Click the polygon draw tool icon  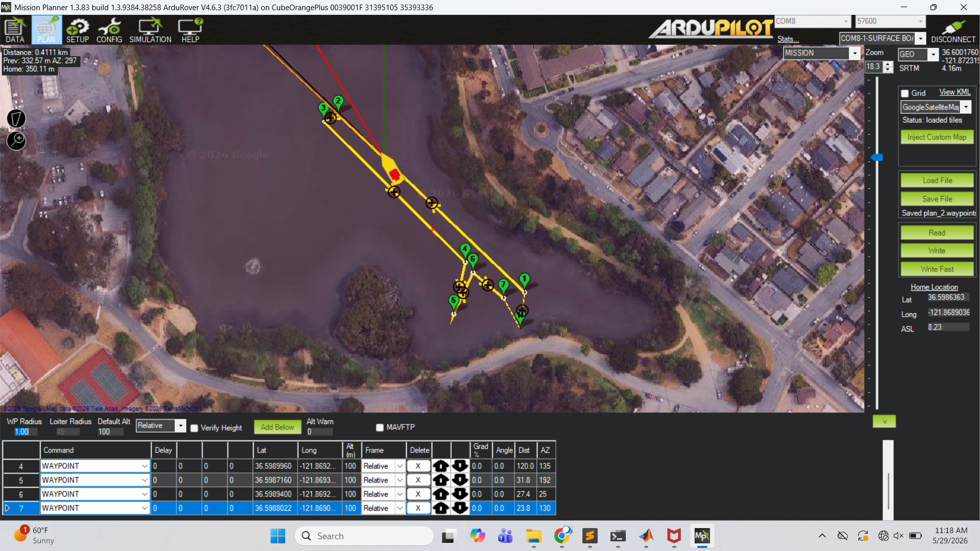16,118
